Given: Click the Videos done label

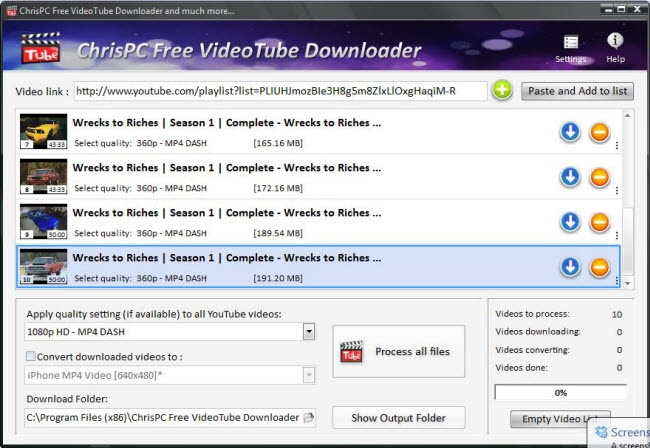Looking at the screenshot, I should [521, 368].
